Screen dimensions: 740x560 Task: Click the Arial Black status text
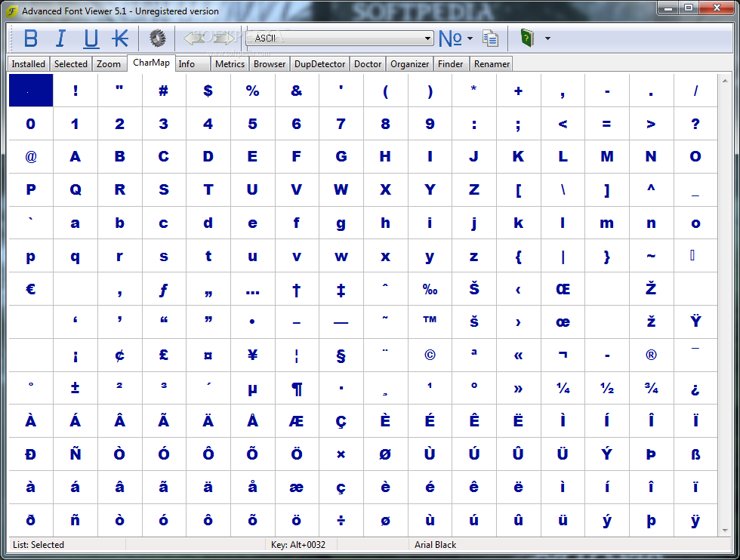(435, 544)
